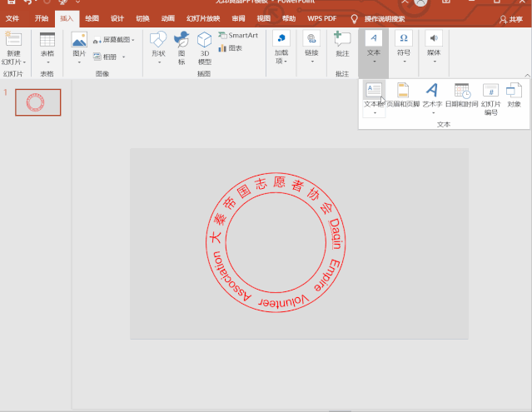Click the 新建幻灯片 (New Slide) icon
The image size is (532, 412).
13,40
